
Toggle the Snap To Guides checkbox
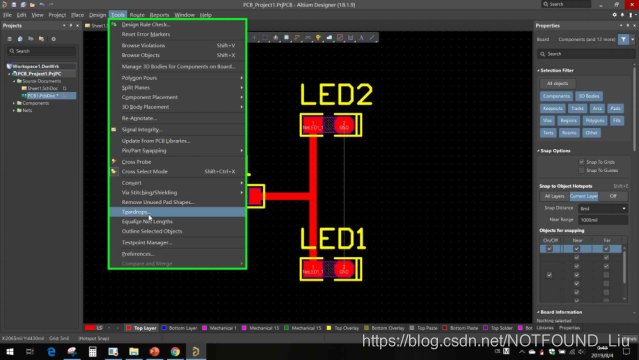pos(582,170)
